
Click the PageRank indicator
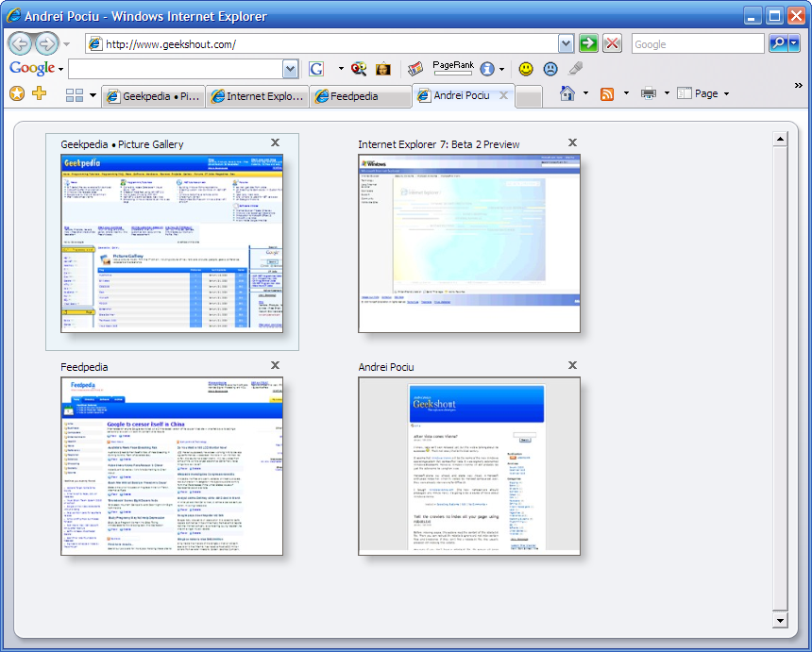(x=453, y=67)
